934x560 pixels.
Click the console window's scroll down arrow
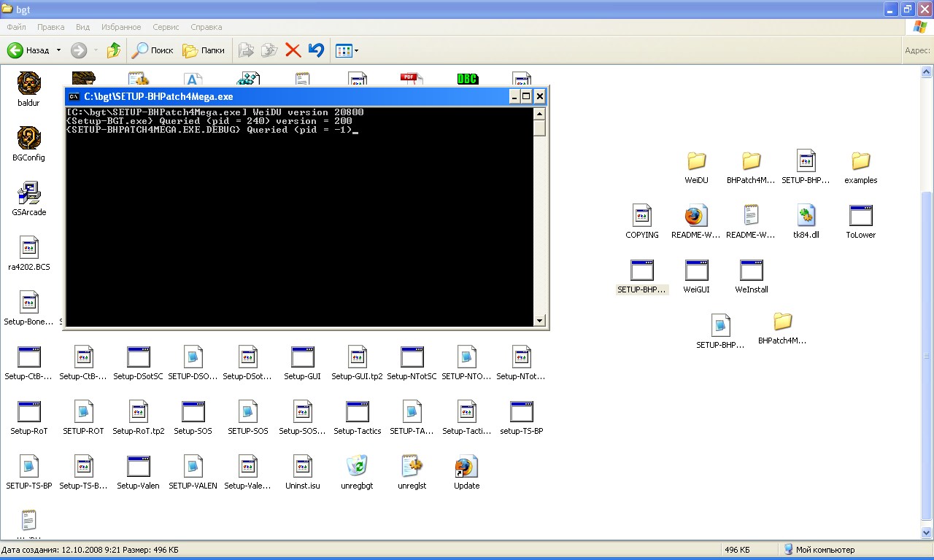tap(540, 320)
